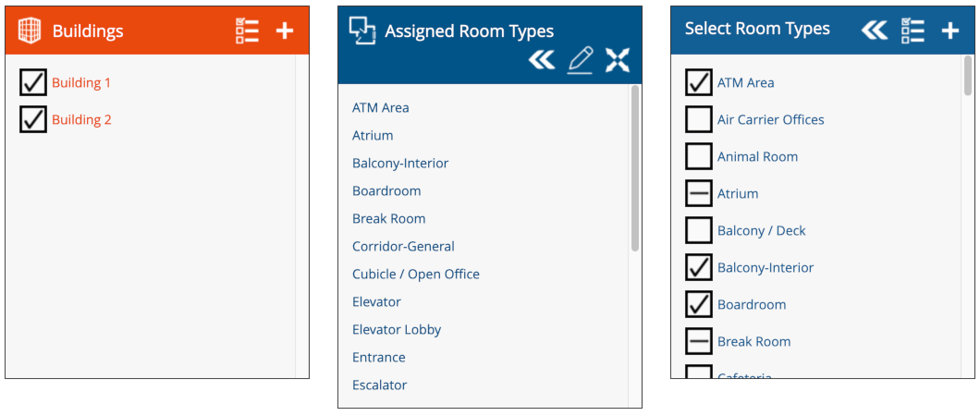980x416 pixels.
Task: Check the Balcony / Deck checkbox
Action: (x=699, y=230)
